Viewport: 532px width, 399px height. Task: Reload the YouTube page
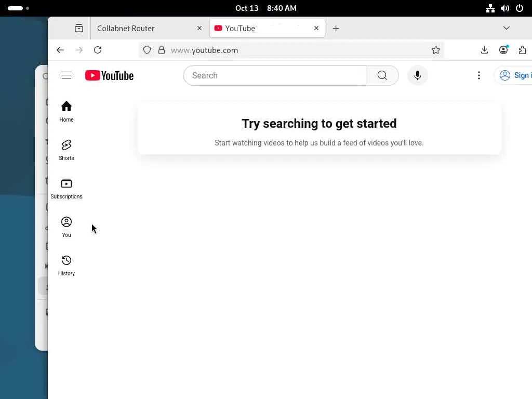point(98,50)
